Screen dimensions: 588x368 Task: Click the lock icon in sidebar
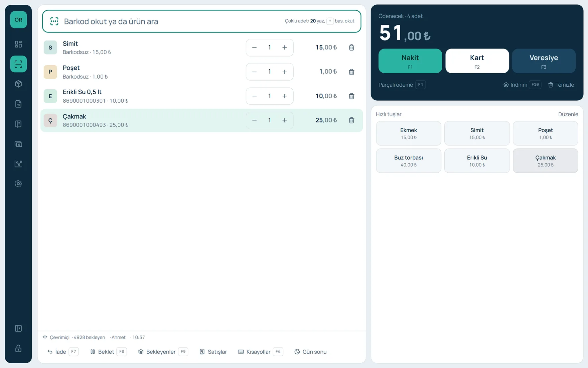pos(18,349)
